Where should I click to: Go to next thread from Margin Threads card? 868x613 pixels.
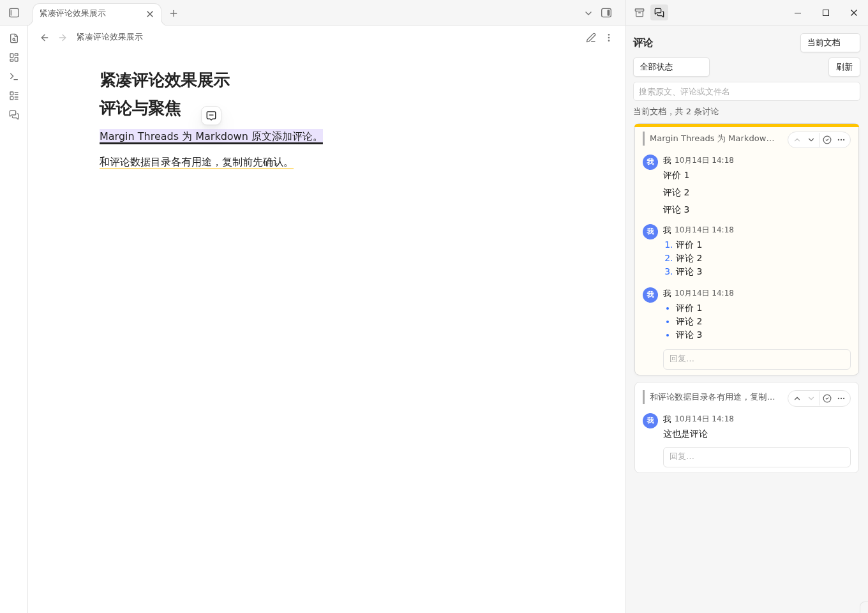click(811, 140)
